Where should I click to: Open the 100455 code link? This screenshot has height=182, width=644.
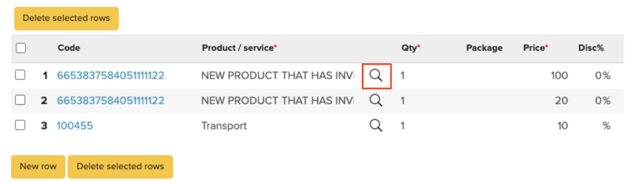75,126
